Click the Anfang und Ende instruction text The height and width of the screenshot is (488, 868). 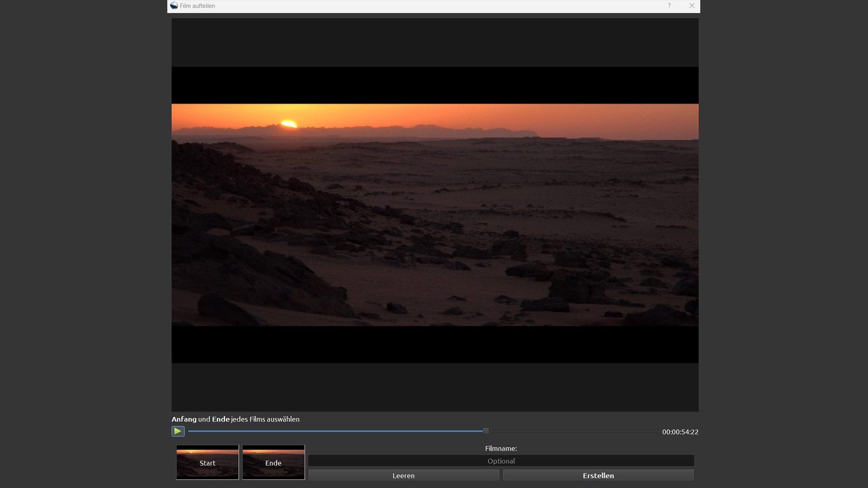235,419
